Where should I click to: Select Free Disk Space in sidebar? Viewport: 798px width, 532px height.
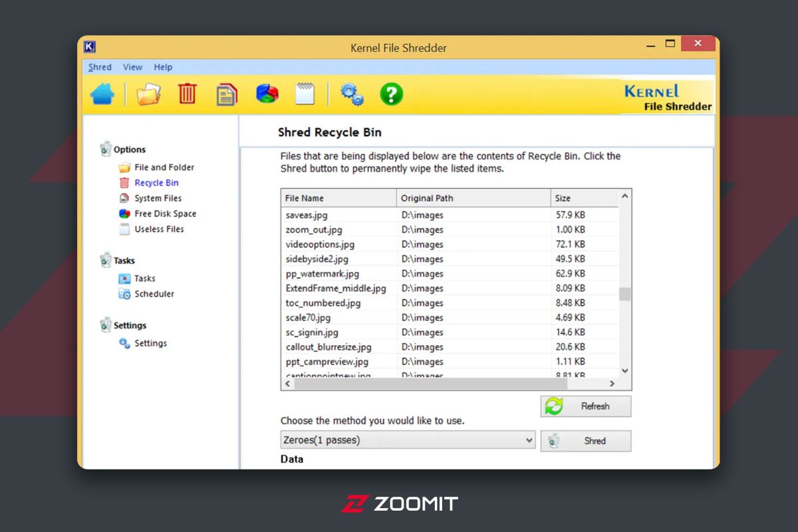coord(165,213)
